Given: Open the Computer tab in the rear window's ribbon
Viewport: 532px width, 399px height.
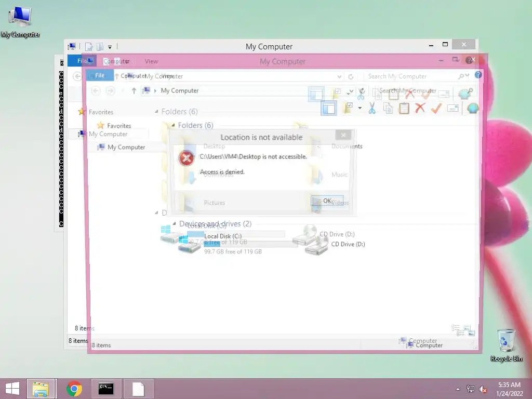Looking at the screenshot, I should [116, 61].
